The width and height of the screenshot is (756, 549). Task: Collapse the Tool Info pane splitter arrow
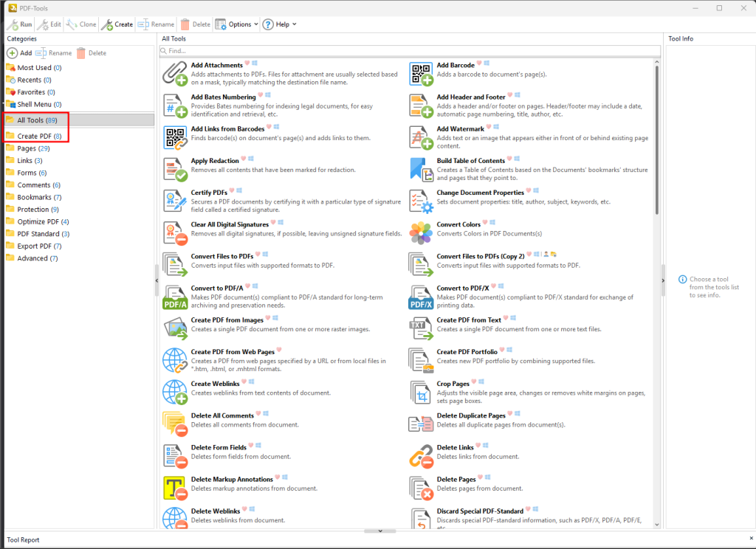click(663, 280)
